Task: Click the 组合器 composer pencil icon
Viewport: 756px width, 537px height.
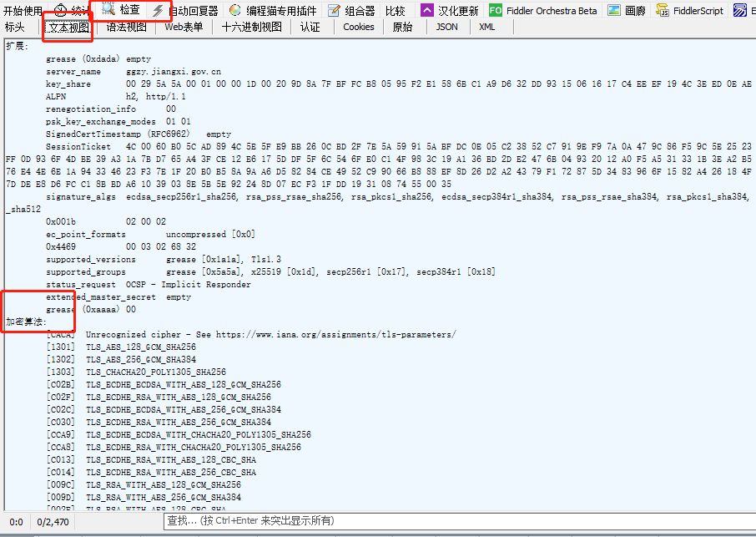Action: click(334, 10)
